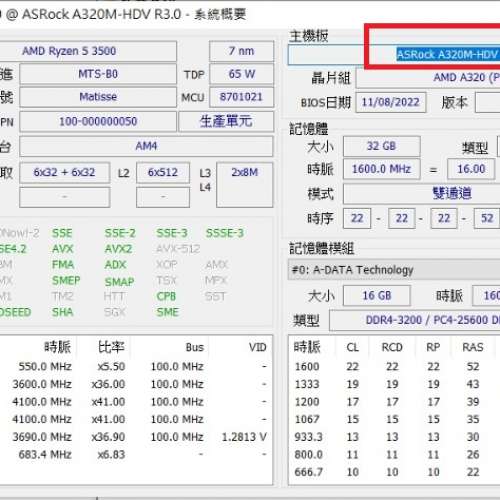Image resolution: width=500 pixels, height=500 pixels.
Task: Click the 生產單元 button
Action: pyautogui.click(x=226, y=121)
